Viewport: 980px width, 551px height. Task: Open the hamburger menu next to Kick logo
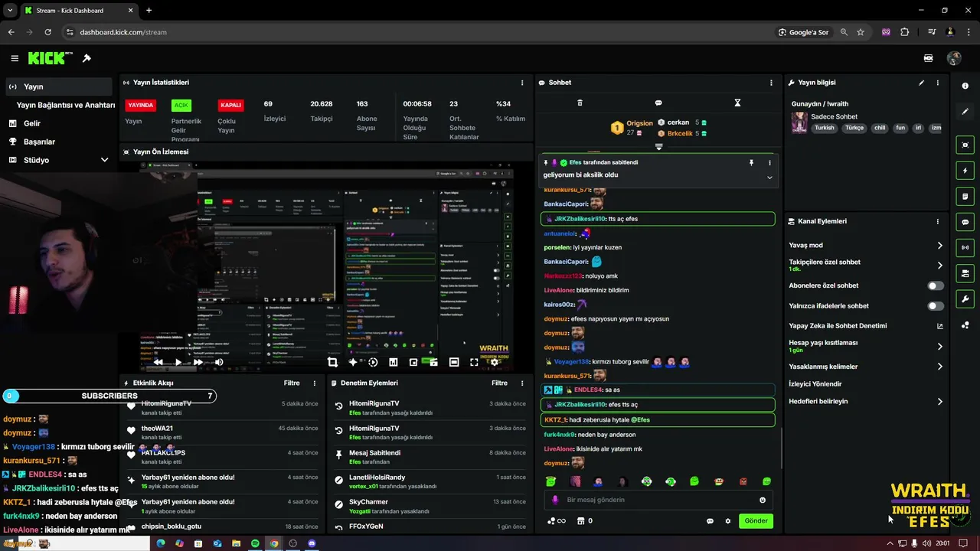[15, 58]
